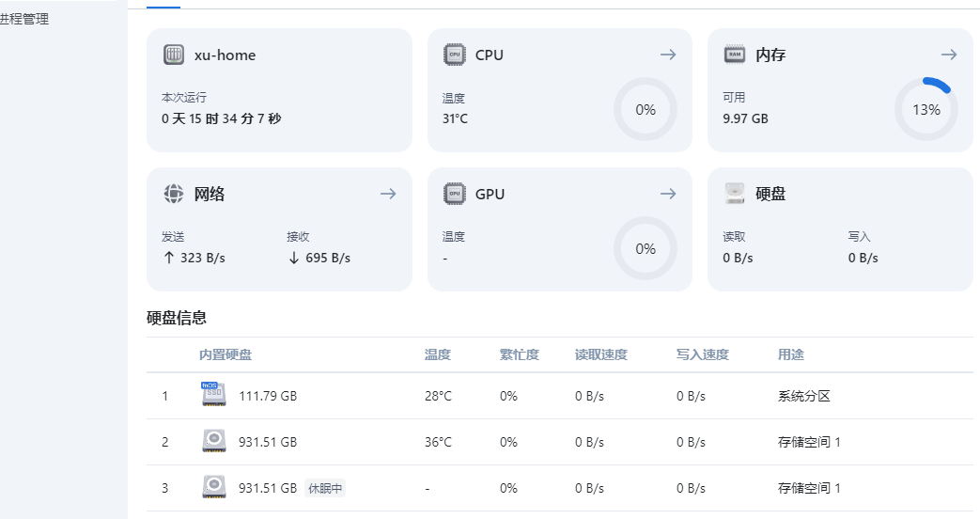980x519 pixels.
Task: Click the 繁忙度 column header
Action: tap(520, 354)
